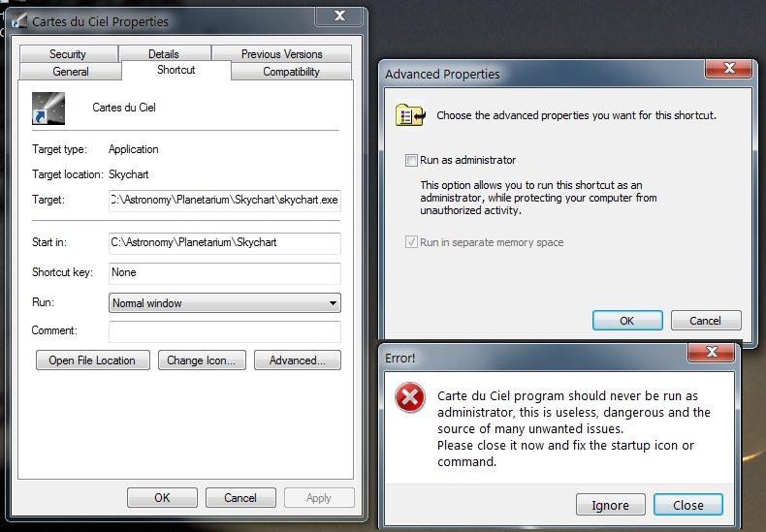
Task: Enable Run as administrator checkbox
Action: [411, 160]
